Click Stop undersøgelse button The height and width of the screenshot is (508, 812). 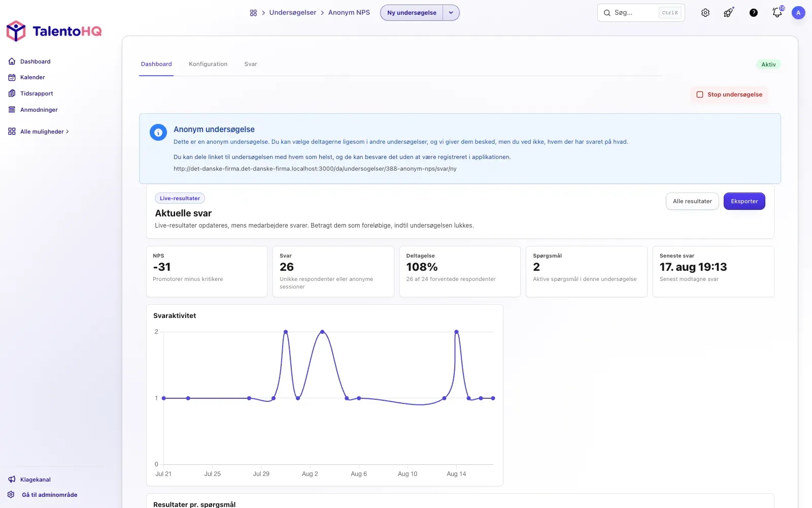click(729, 94)
